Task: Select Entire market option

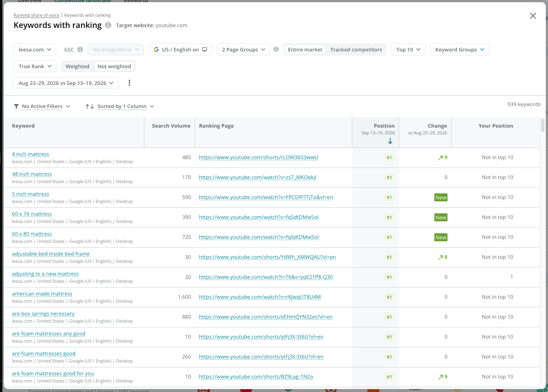Action: click(x=305, y=49)
